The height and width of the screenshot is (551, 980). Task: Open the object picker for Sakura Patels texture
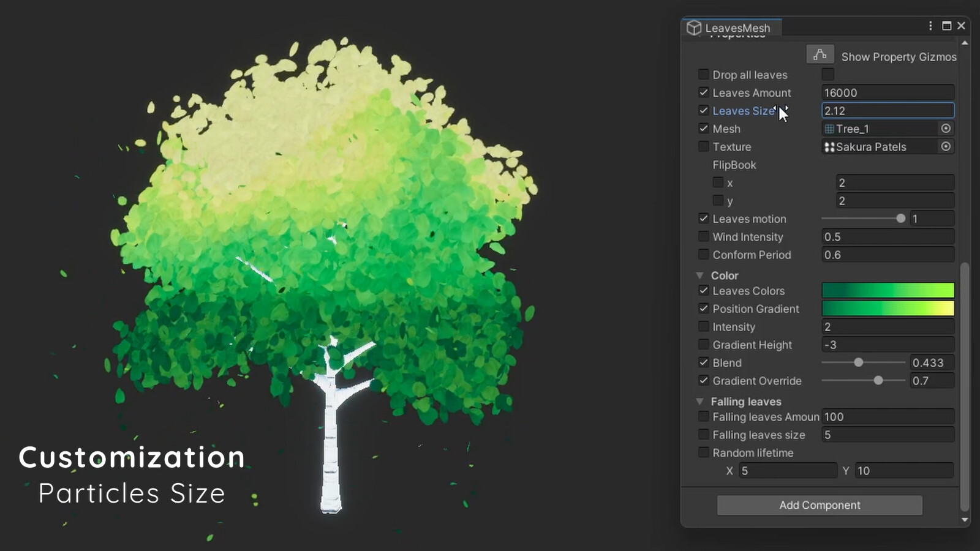[946, 146]
